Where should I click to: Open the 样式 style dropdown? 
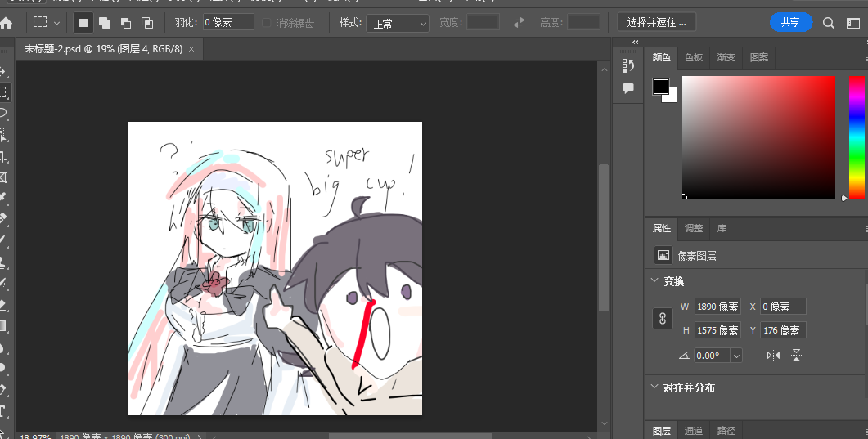click(397, 23)
